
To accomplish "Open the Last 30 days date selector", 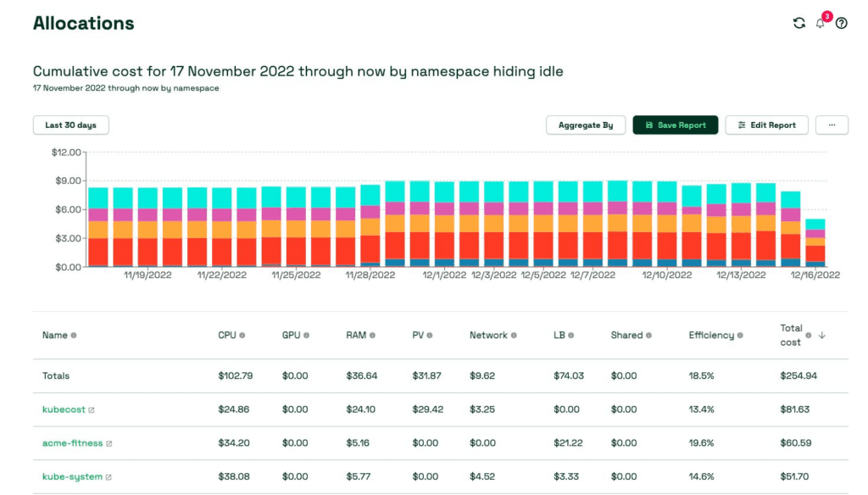I will tap(71, 125).
